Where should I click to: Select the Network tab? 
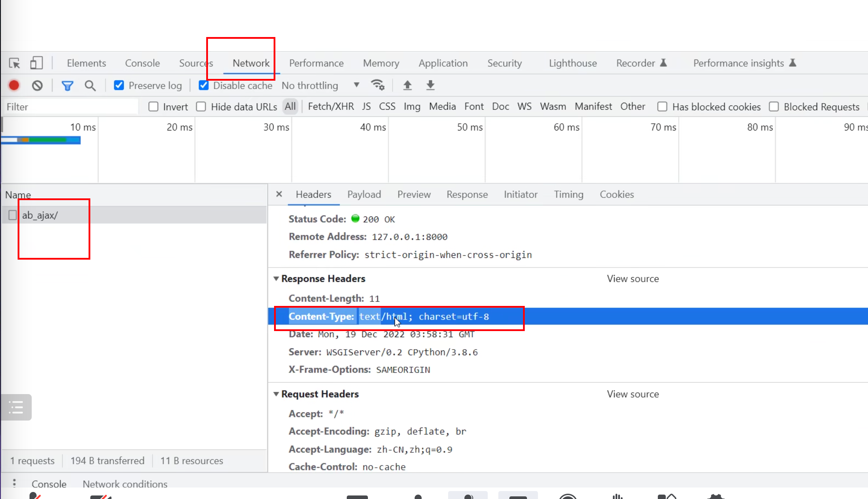pos(251,63)
